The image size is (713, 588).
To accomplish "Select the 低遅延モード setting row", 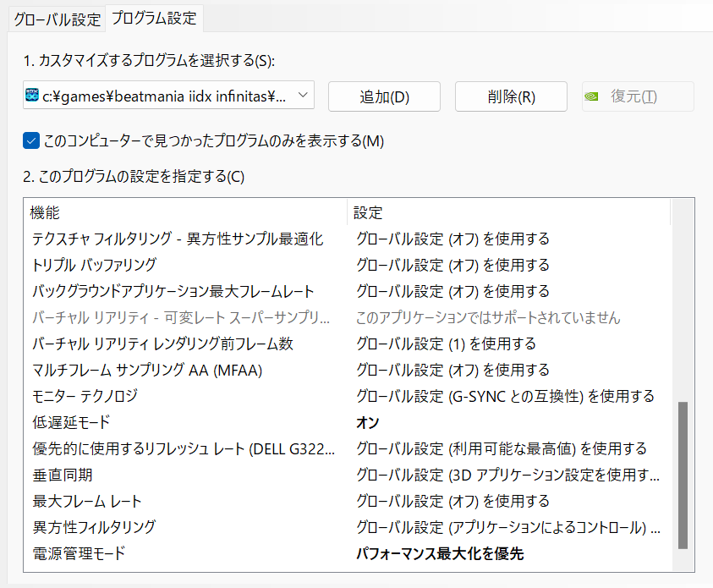I will click(x=71, y=422).
